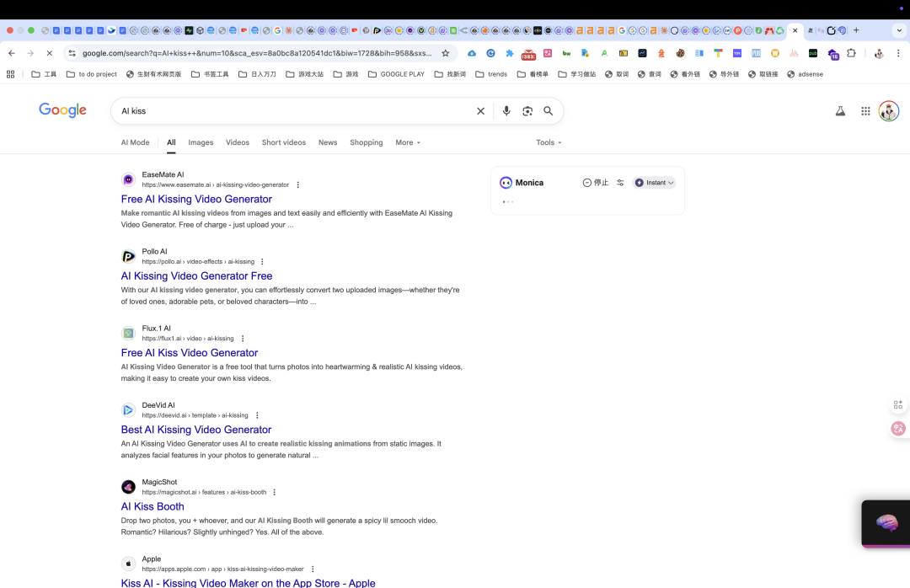Open the 取词 bookmark
This screenshot has height=588, width=910.
616,74
